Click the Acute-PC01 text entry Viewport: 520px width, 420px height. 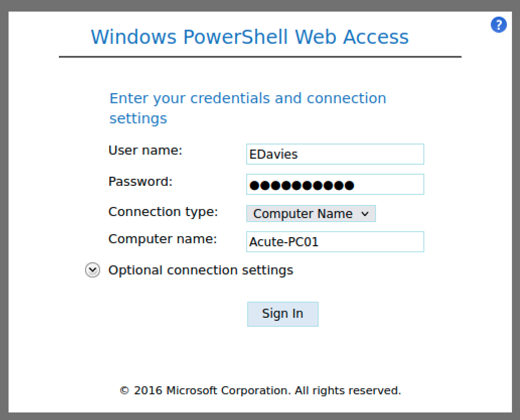click(284, 242)
